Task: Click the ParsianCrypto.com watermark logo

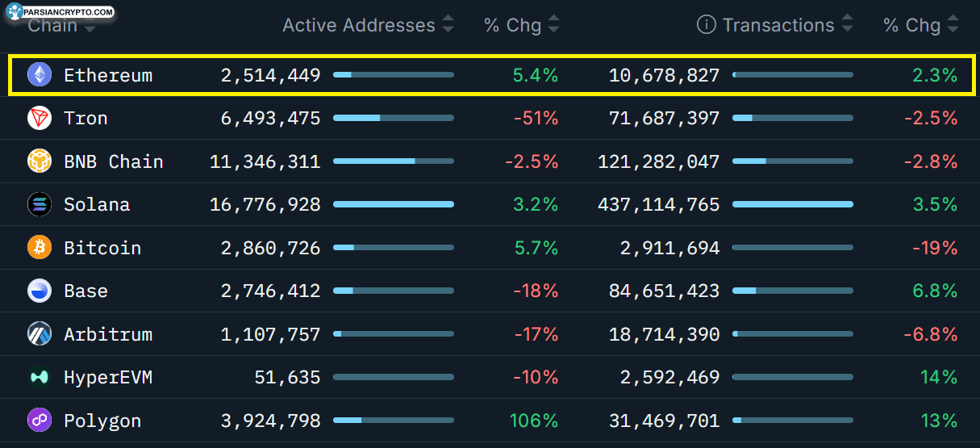Action: [60, 11]
